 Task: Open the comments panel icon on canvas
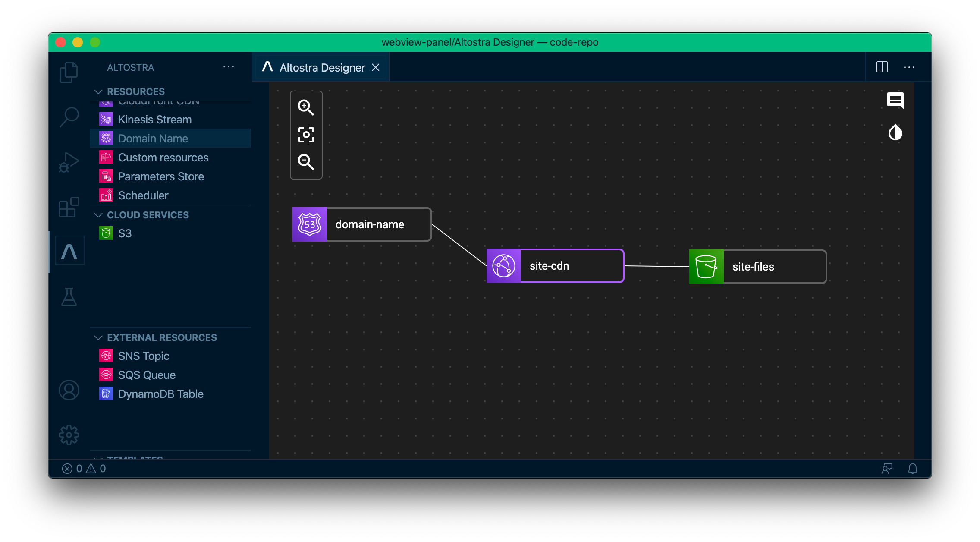point(895,101)
